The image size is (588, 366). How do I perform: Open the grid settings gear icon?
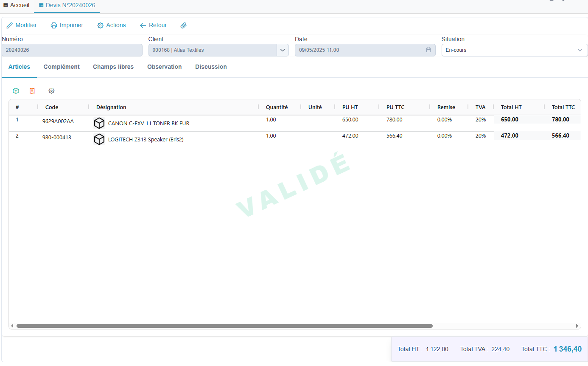tap(51, 91)
